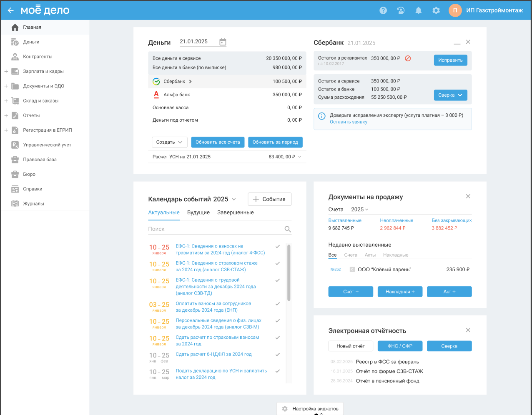Click the calendar icon beside date 21.01.2025
Screen dimensions: 532x415
(x=223, y=42)
